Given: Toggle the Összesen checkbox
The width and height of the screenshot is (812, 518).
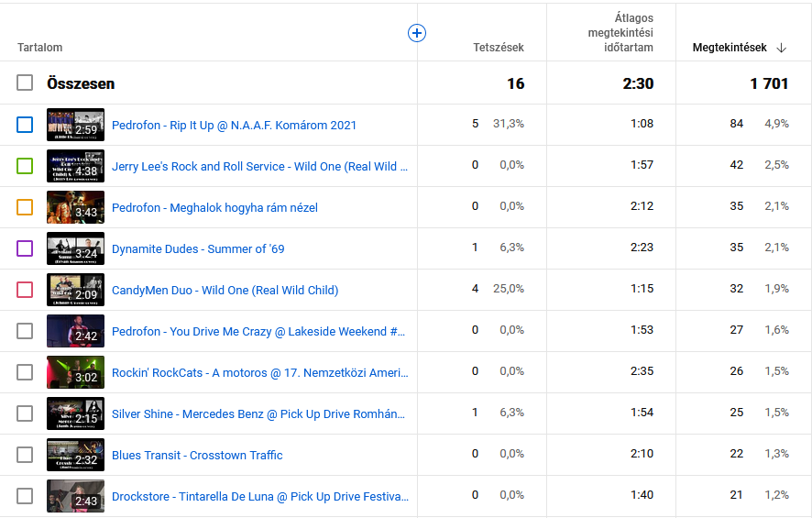Looking at the screenshot, I should tap(25, 83).
